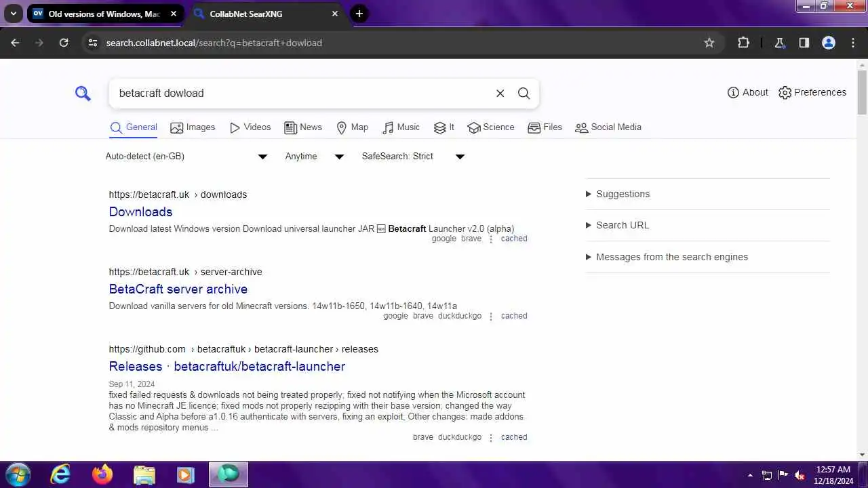View site information icon in address bar

click(x=93, y=43)
